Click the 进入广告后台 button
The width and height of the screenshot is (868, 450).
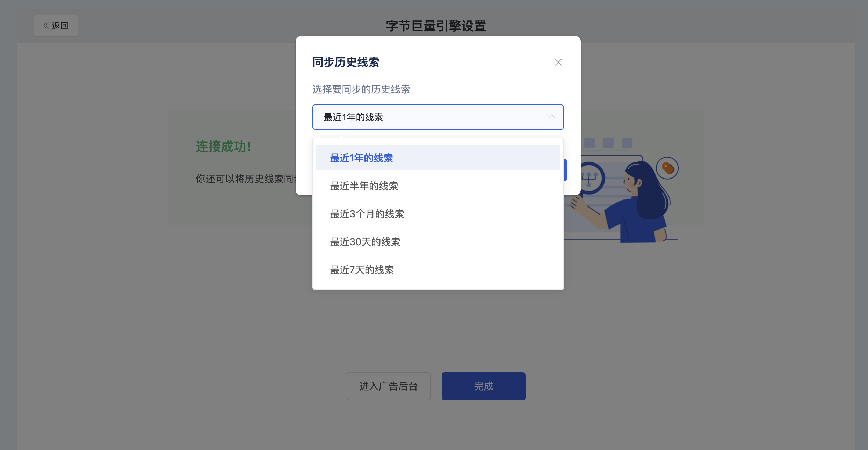pos(389,386)
